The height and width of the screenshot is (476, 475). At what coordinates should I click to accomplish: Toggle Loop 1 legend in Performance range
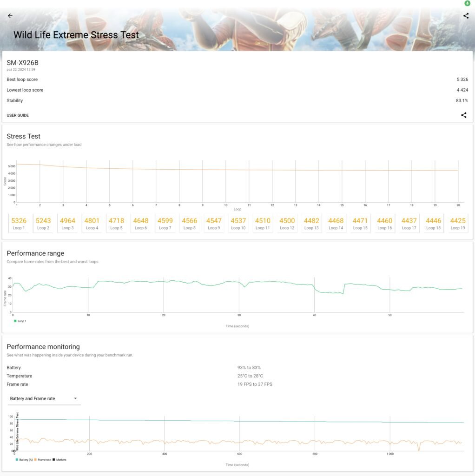point(20,321)
